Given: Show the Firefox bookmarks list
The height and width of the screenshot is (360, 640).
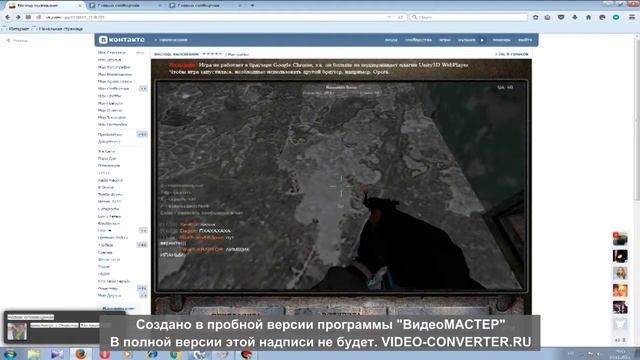Looking at the screenshot, I should click(548, 17).
